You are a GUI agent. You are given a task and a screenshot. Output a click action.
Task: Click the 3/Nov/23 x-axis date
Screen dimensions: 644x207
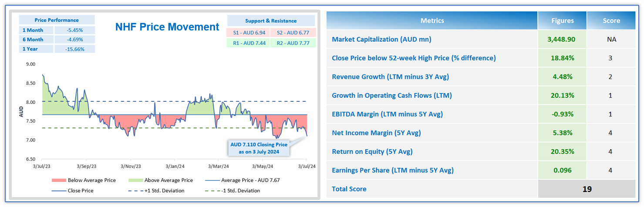pyautogui.click(x=131, y=166)
